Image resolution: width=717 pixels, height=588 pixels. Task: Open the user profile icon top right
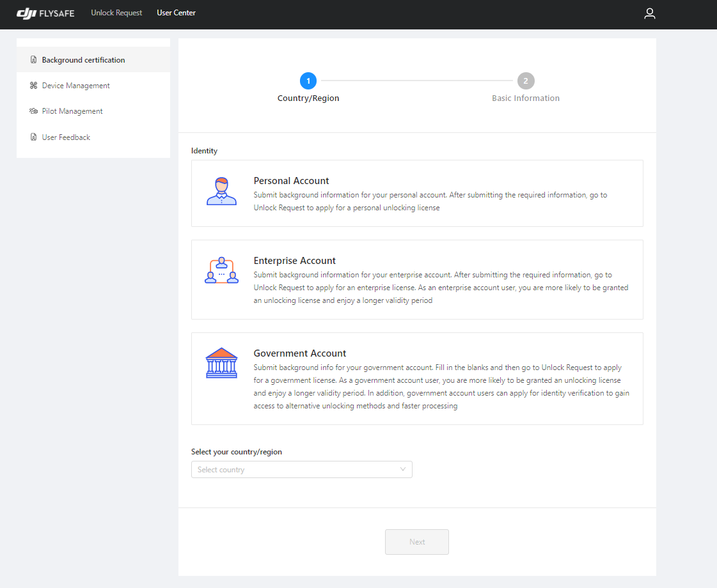(650, 13)
